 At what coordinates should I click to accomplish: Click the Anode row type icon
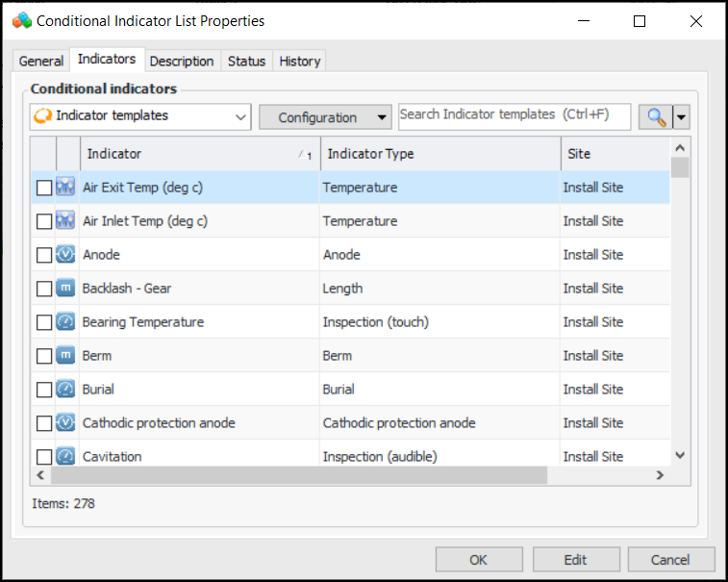pos(65,255)
